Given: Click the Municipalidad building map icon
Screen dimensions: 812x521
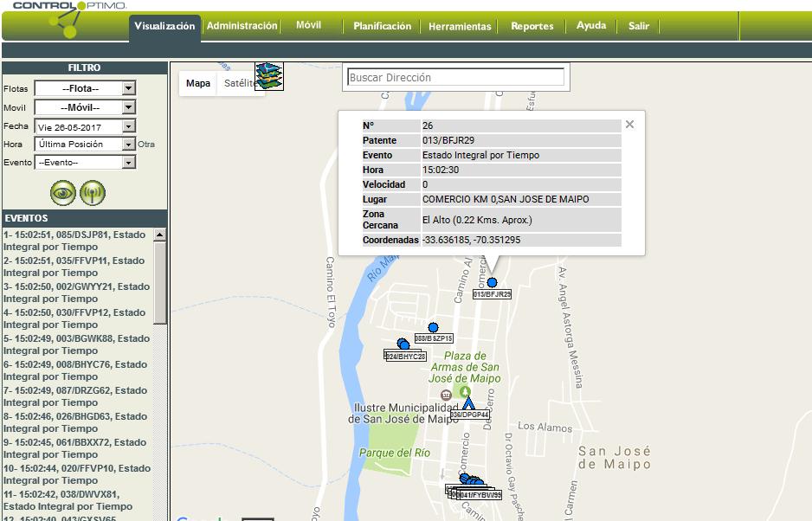Looking at the screenshot, I should coord(445,396).
